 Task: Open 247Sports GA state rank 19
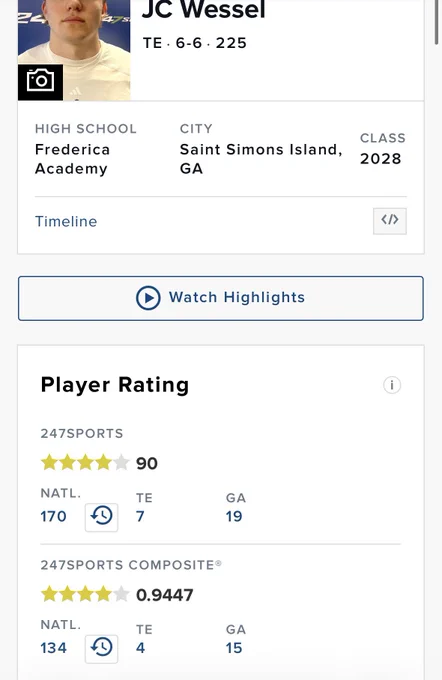[234, 517]
